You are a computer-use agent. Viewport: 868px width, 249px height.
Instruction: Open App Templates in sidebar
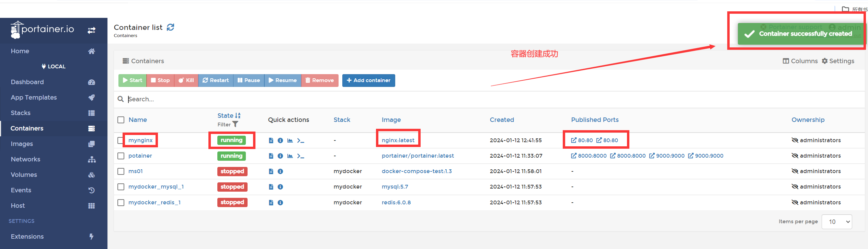coord(54,98)
